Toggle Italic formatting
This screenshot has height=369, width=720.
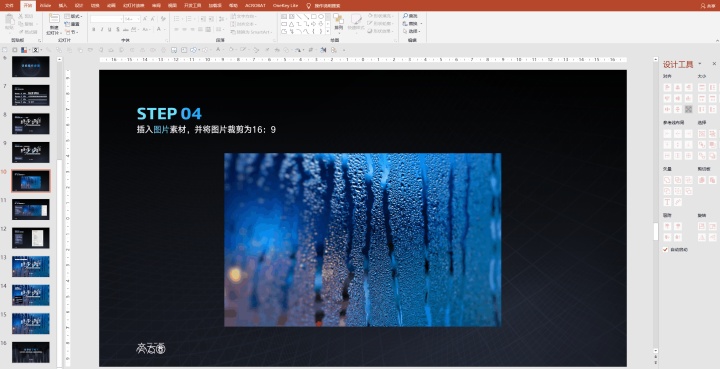pyautogui.click(x=101, y=29)
